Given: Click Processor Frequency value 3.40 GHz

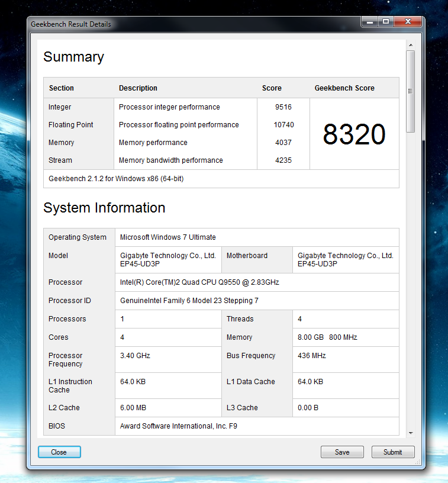Looking at the screenshot, I should (x=135, y=356).
